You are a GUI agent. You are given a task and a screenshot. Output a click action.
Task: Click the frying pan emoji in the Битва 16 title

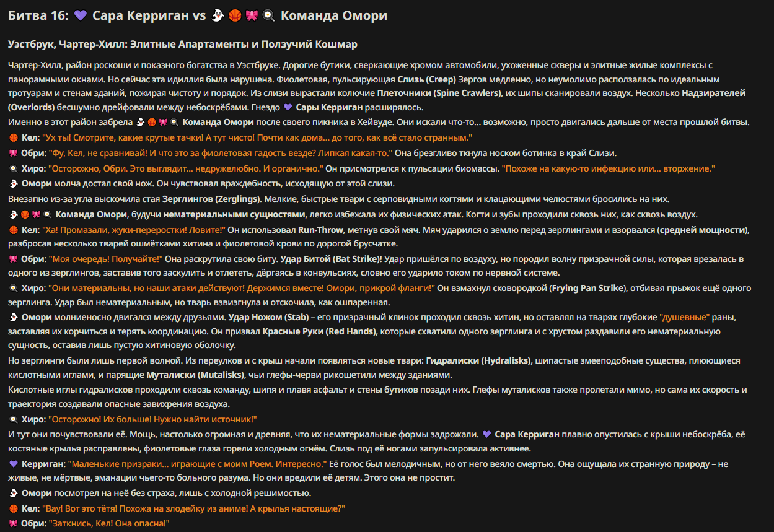point(268,16)
